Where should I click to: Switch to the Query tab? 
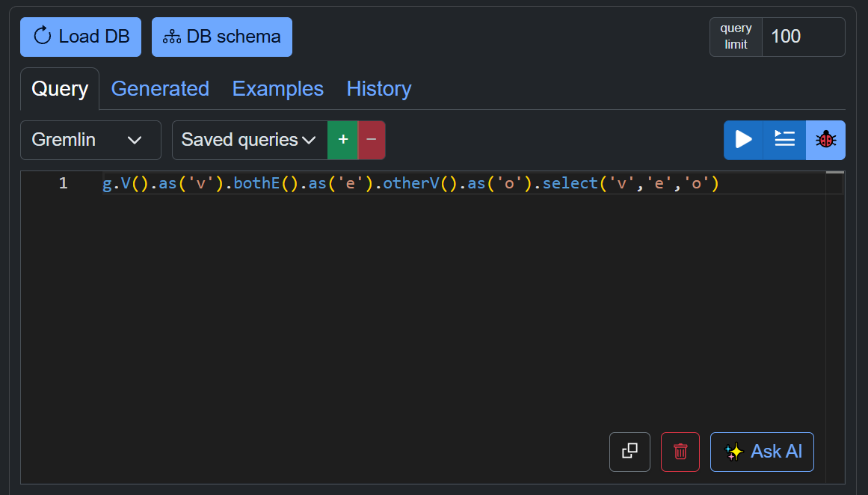click(60, 88)
